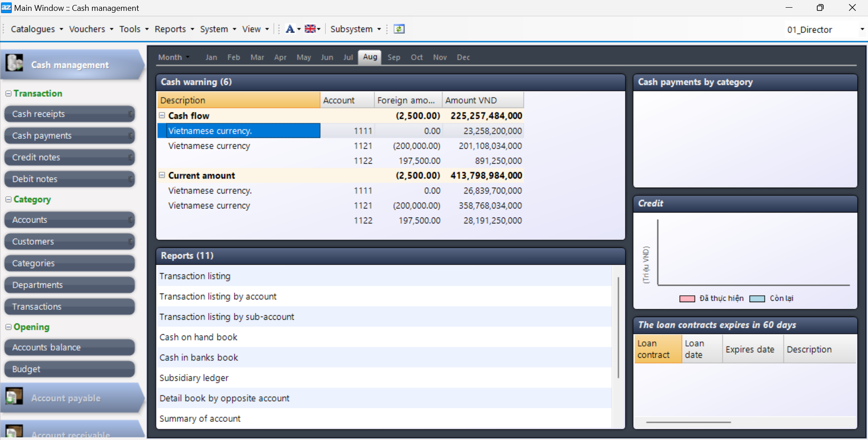Viewport: 868px width, 440px height.
Task: Collapse the Category sidebar section
Action: pos(8,199)
